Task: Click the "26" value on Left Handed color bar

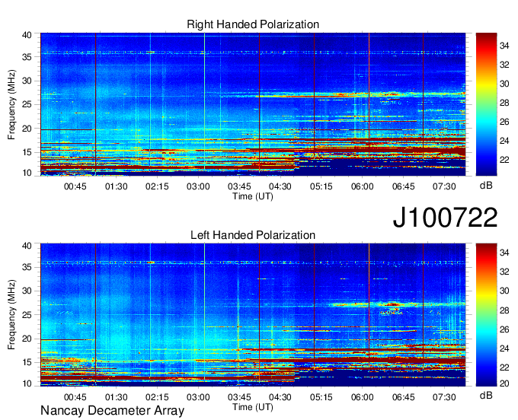Action: point(504,329)
